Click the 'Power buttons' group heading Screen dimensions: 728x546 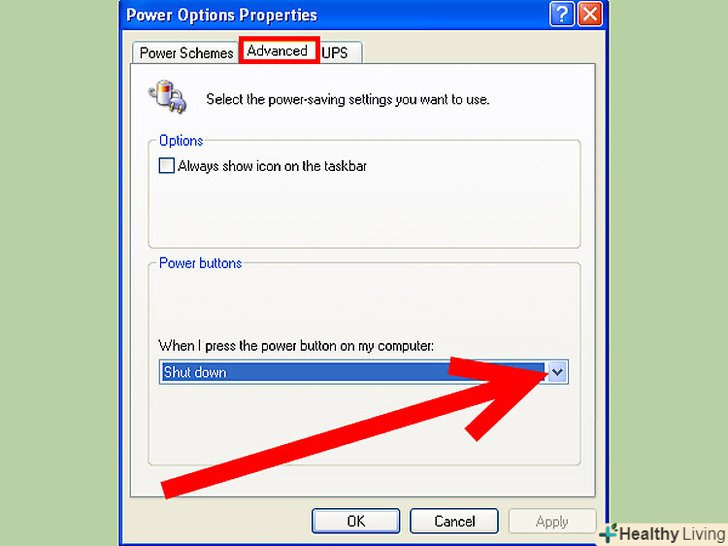pos(200,263)
